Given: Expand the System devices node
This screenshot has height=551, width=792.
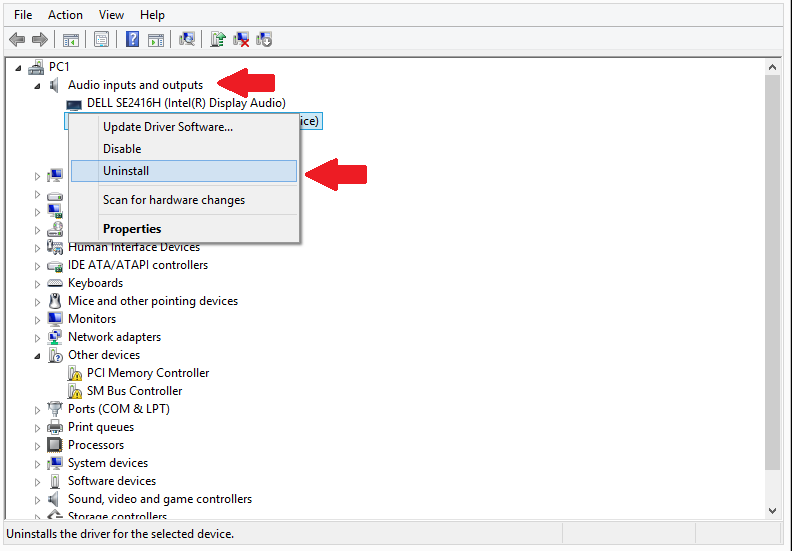Looking at the screenshot, I should click(37, 464).
